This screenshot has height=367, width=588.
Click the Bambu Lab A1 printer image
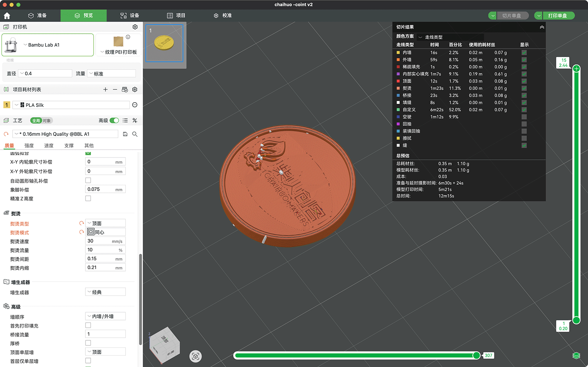(11, 45)
